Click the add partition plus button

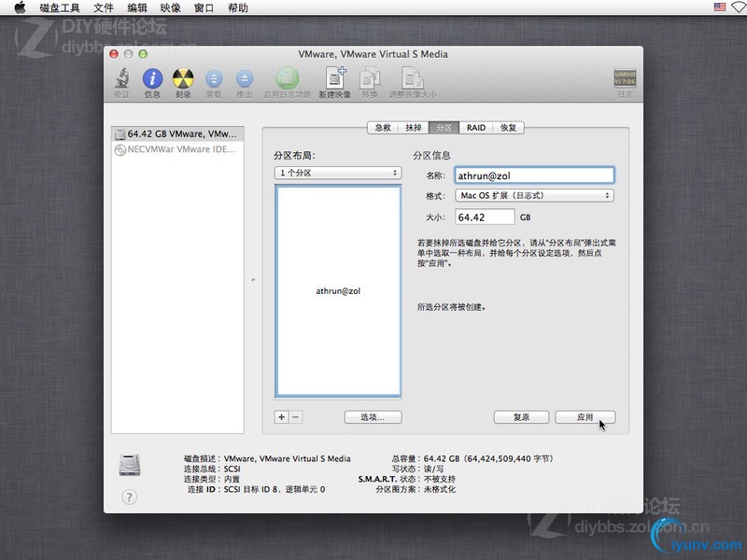point(282,417)
